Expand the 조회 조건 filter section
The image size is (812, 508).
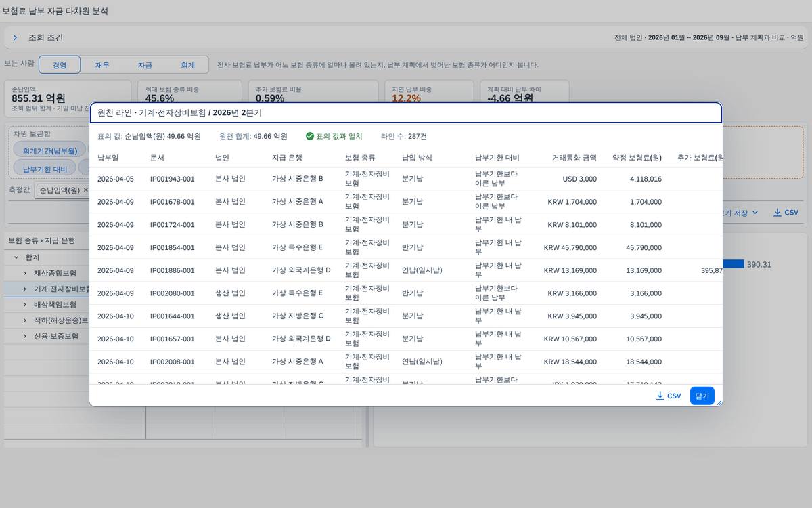click(15, 38)
